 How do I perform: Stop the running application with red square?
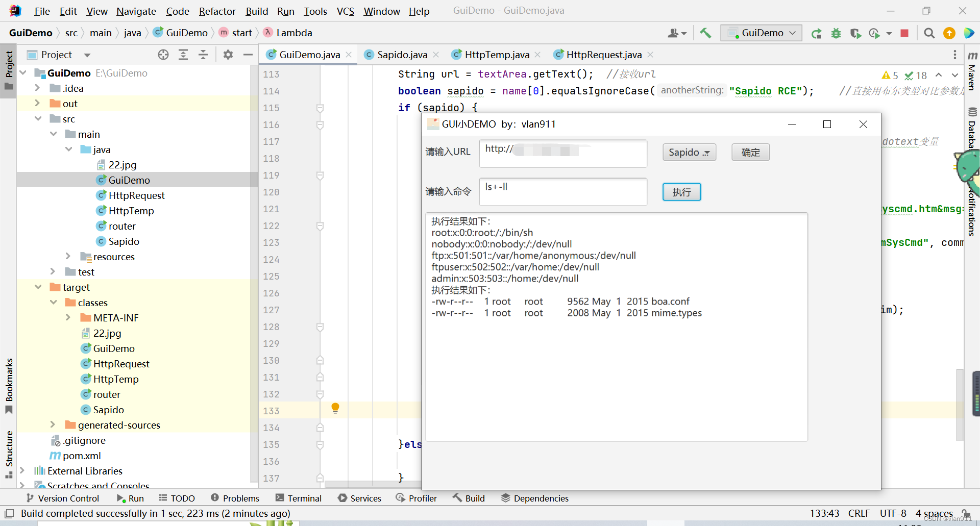tap(904, 33)
